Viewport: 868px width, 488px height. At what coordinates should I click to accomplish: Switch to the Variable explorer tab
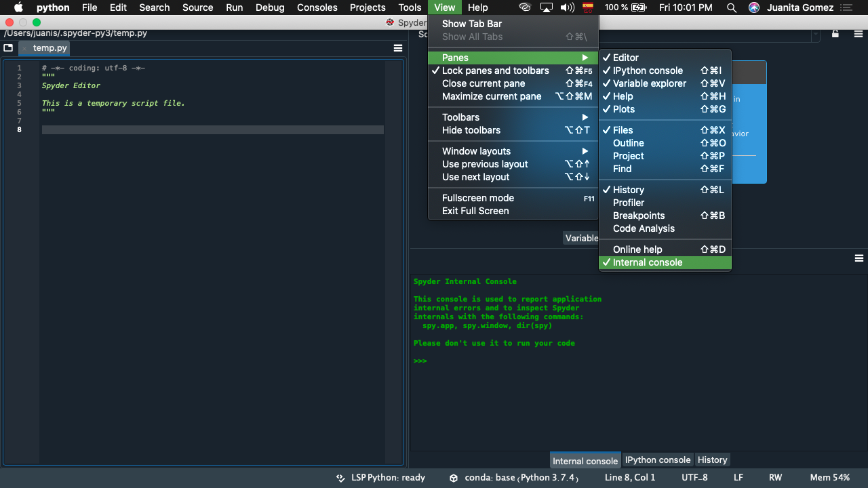click(x=581, y=238)
